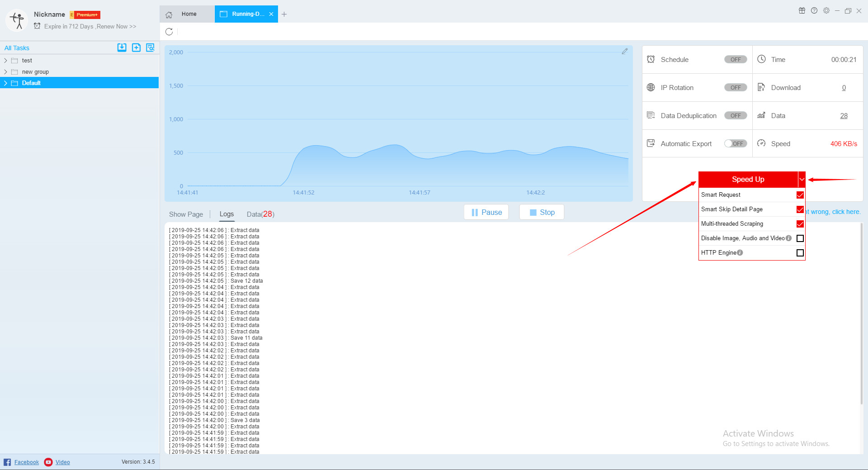
Task: Click the 'click here' link
Action: [846, 212]
